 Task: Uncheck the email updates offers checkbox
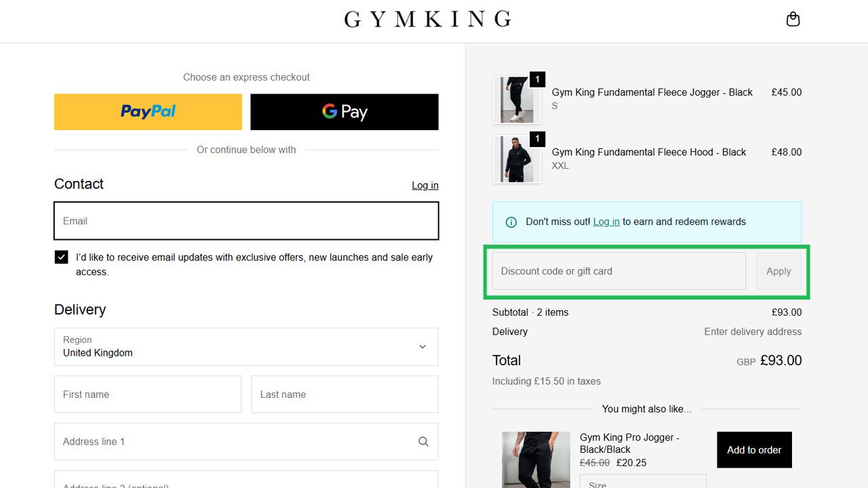coord(61,257)
